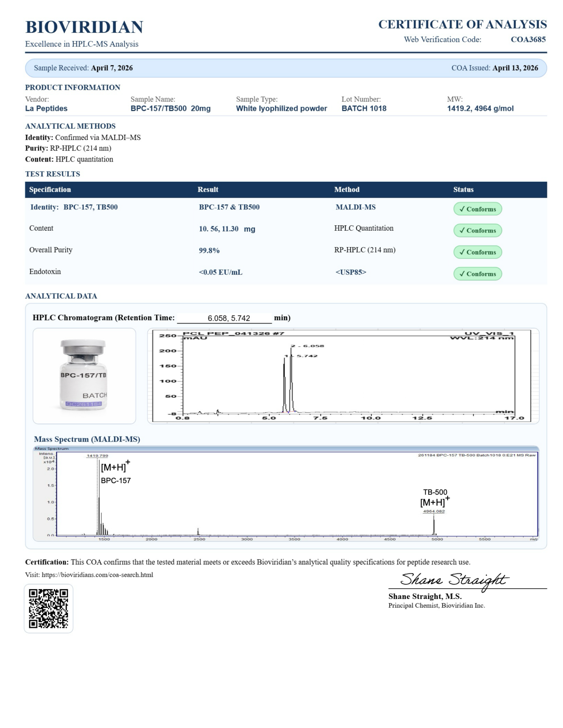Click the HPLC chromatogram peak label 2 - 6.058
The image size is (563, 728).
pyautogui.click(x=307, y=346)
